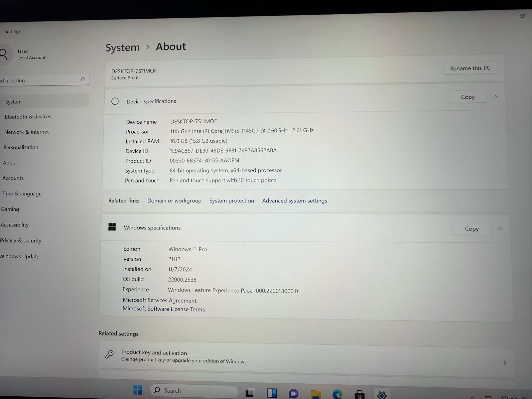Select the Device ID value 1E9AC857-DE30-46DE-9FB1-7497A8562ABA
This screenshot has width=532, height=399.
pos(223,150)
